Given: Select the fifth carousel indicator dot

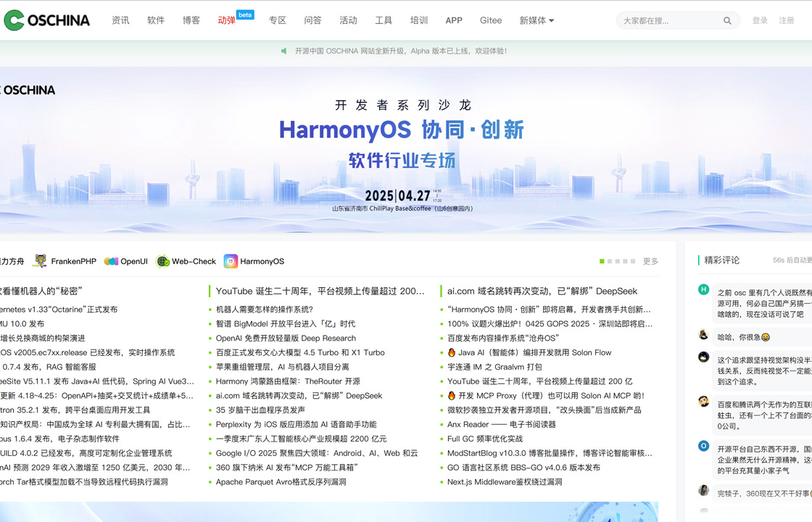Looking at the screenshot, I should click(x=633, y=261).
